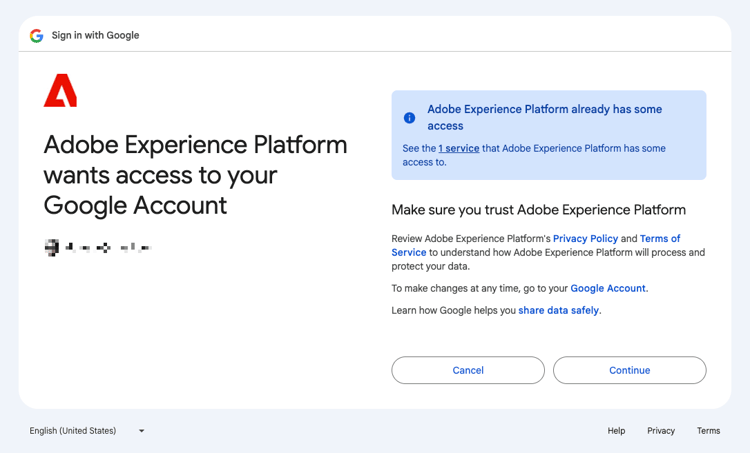The image size is (750, 453).
Task: Open Adobe's Privacy Policy link
Action: click(585, 238)
